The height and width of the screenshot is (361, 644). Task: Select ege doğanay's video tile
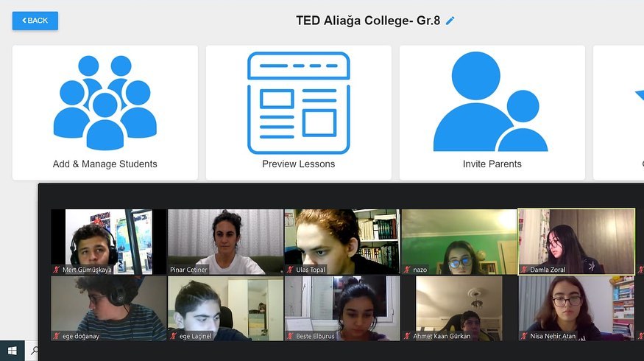click(109, 309)
